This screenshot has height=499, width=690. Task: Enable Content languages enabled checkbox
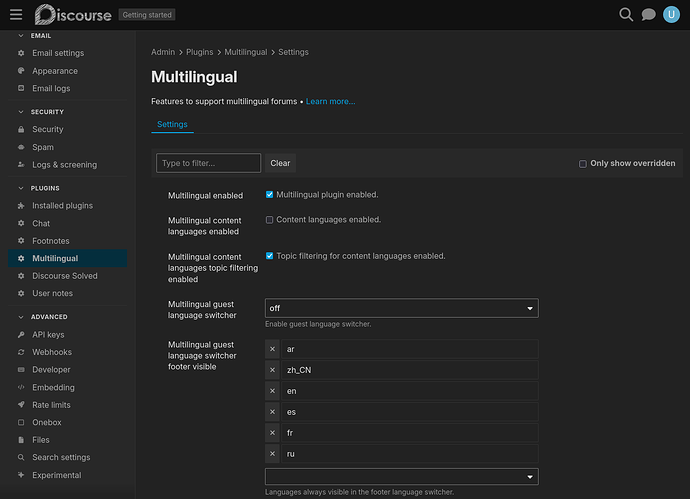tap(269, 220)
